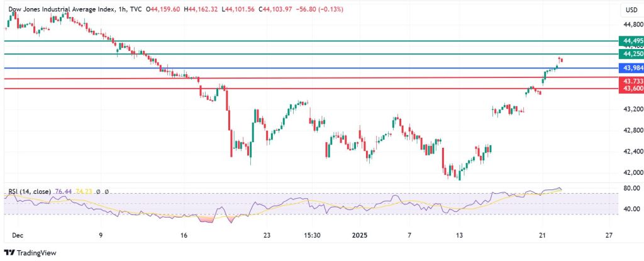Viewport: 644px width, 261px height.
Task: Click the Dec label on time axis
Action: 17,235
